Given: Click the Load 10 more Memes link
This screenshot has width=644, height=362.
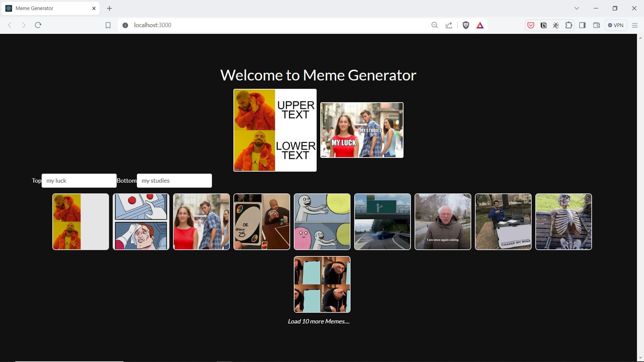Looking at the screenshot, I should [319, 321].
